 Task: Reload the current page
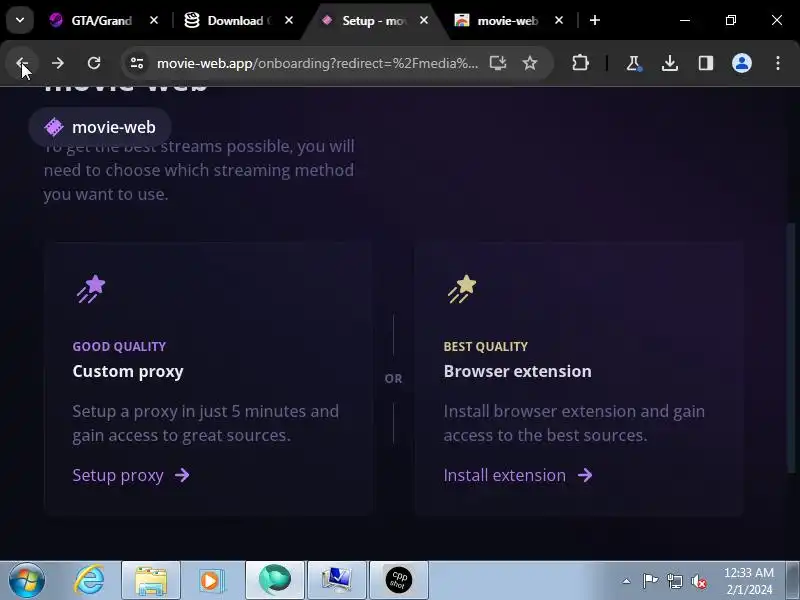point(94,63)
